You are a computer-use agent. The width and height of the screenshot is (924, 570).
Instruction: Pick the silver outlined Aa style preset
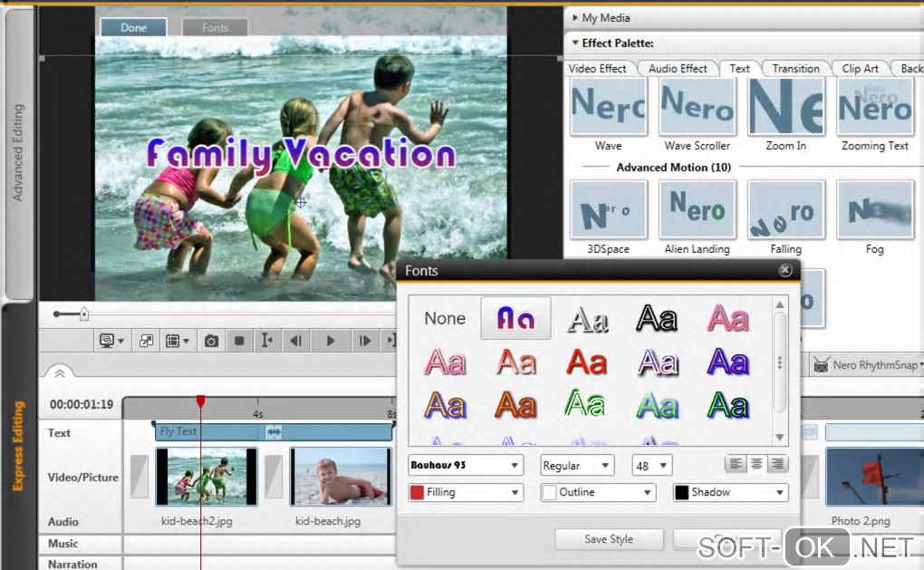click(588, 320)
